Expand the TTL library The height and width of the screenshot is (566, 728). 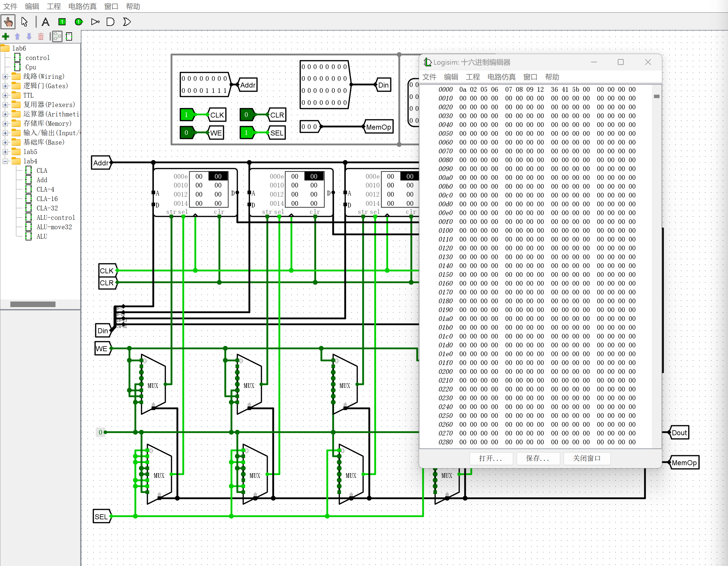click(5, 95)
